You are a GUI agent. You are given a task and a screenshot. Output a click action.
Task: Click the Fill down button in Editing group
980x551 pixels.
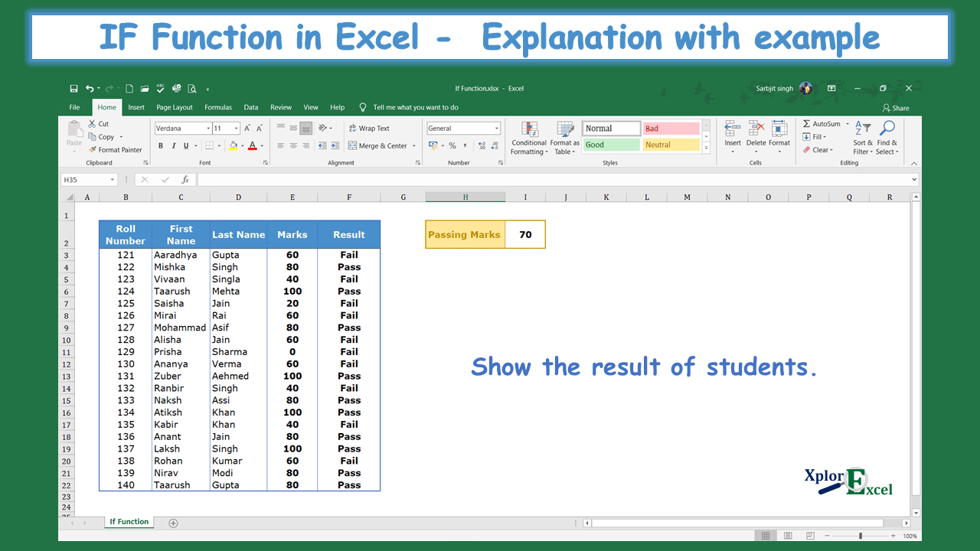point(815,137)
